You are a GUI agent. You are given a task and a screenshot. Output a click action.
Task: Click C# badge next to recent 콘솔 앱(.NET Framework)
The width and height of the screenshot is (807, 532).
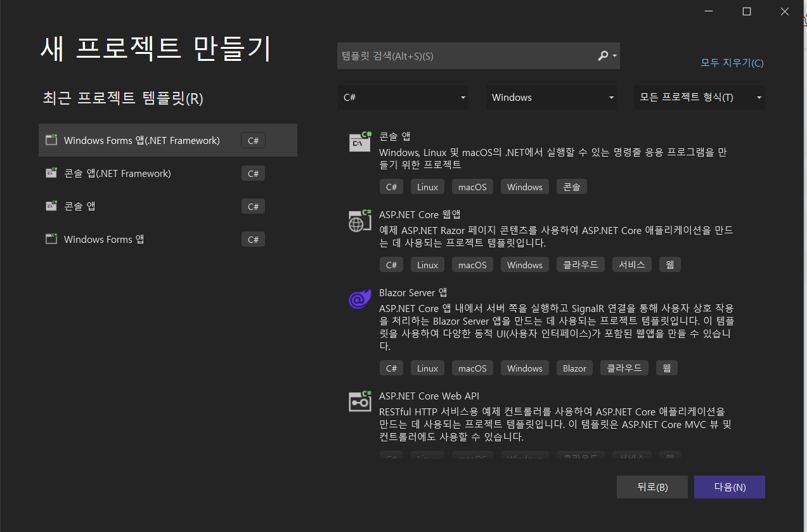tap(253, 173)
